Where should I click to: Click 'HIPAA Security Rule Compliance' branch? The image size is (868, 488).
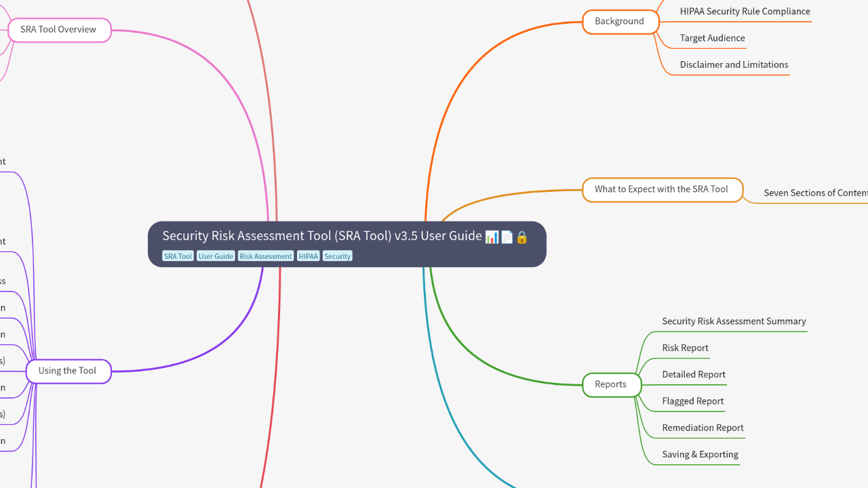pos(745,12)
